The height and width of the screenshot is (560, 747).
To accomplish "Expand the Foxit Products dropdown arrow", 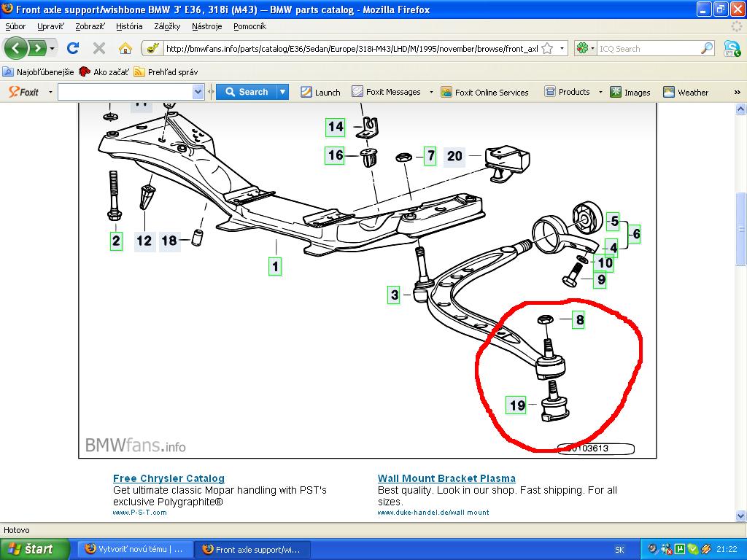I will 600,92.
